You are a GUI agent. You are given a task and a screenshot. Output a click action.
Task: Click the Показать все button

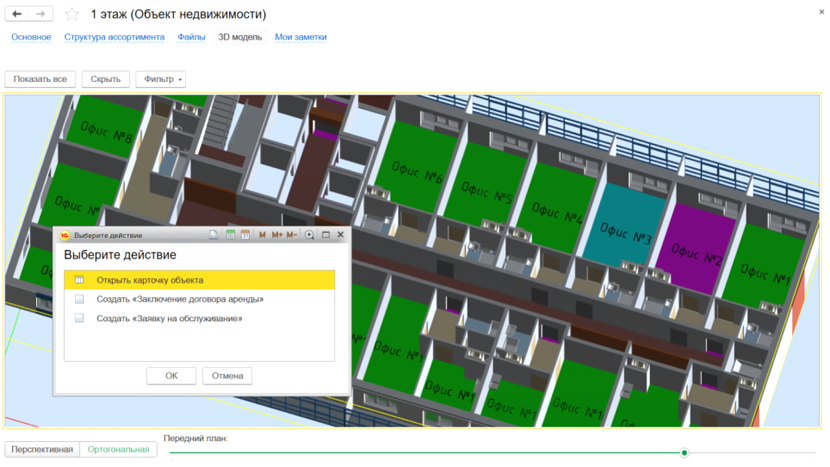click(40, 79)
